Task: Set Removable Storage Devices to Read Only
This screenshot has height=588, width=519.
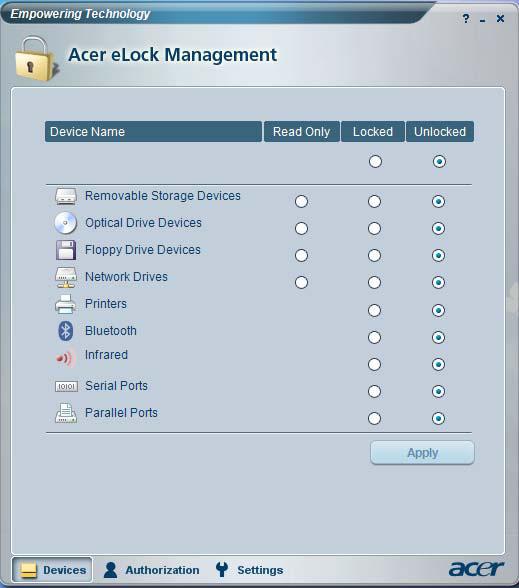Action: [x=301, y=201]
